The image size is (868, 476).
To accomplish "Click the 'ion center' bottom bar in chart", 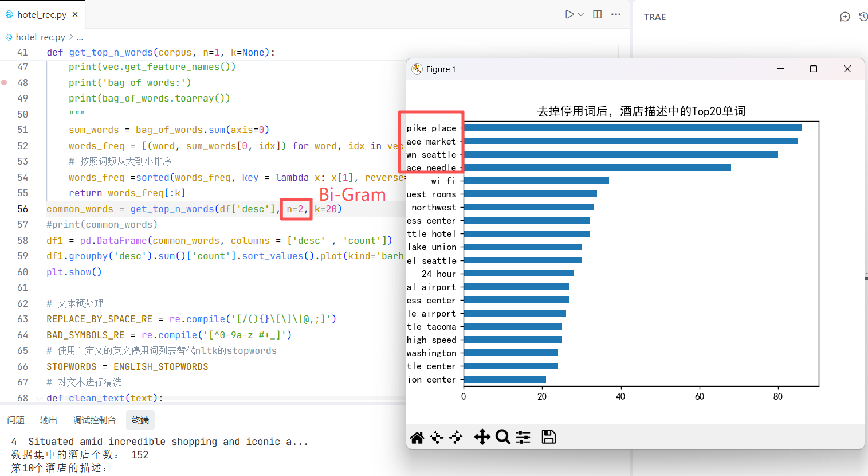I will pos(505,379).
